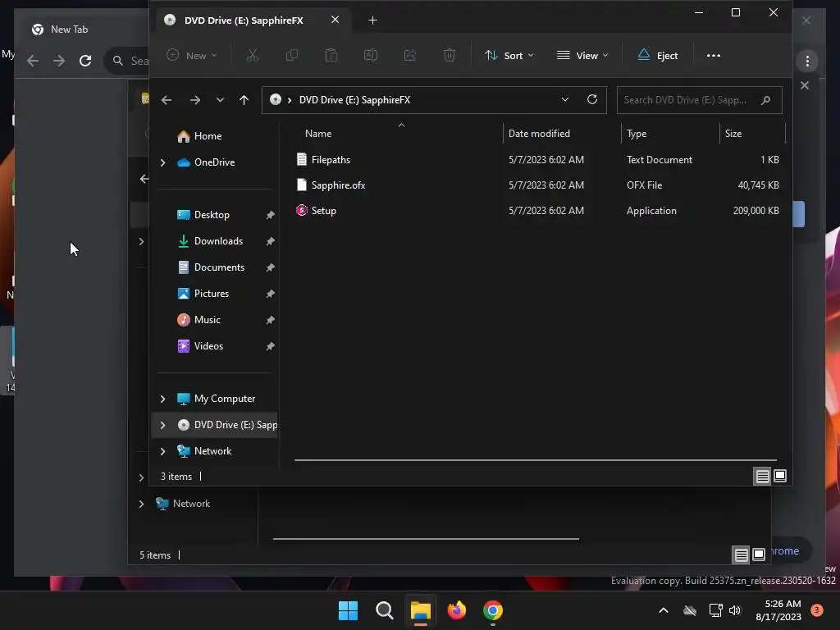Screen dimensions: 840x630
Task: Sort by the Type column header
Action: [637, 134]
